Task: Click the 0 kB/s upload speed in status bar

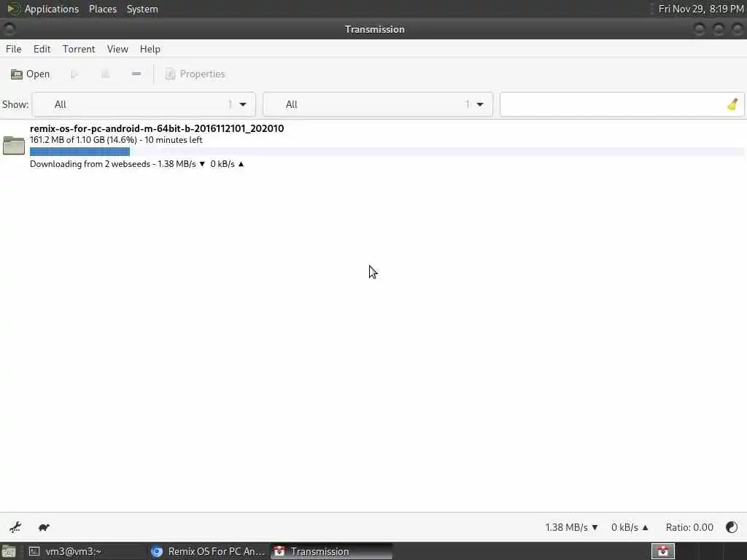Action: tap(630, 527)
